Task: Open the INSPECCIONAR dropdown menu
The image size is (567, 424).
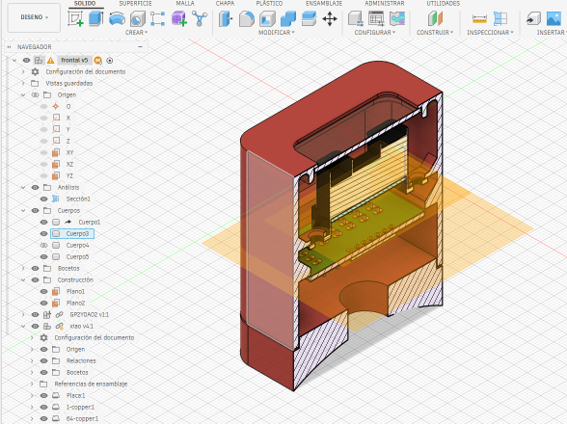Action: (490, 33)
